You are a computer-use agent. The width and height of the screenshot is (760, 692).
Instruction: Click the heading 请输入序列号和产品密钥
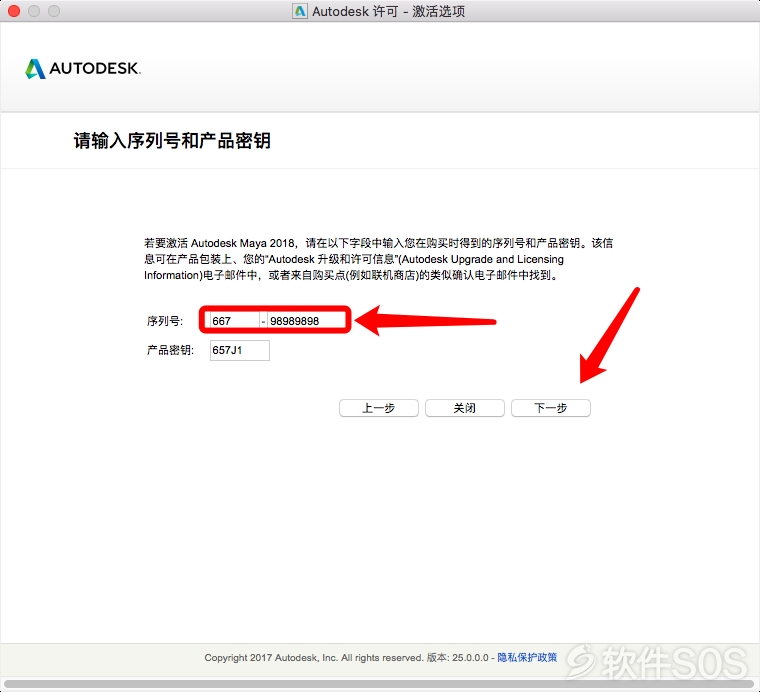click(x=172, y=141)
